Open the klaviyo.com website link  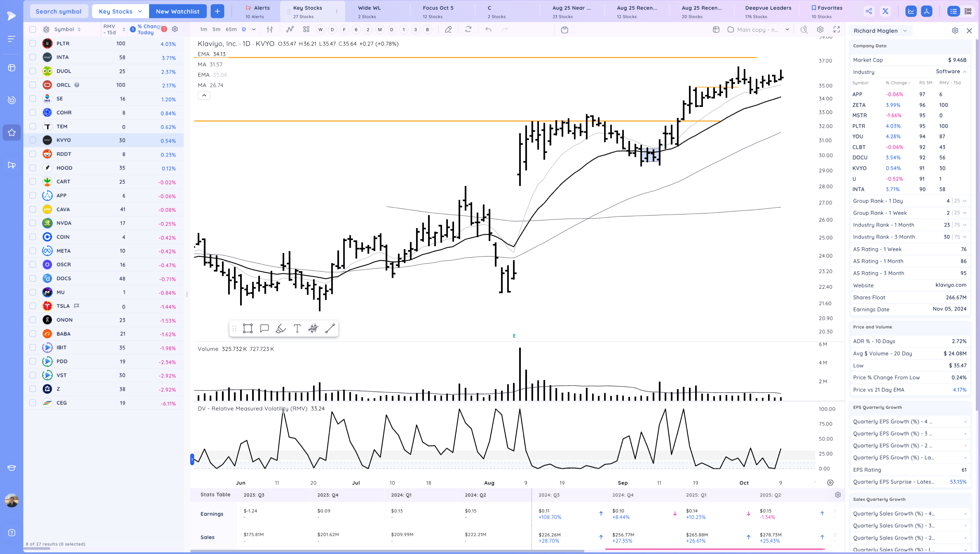(x=951, y=285)
